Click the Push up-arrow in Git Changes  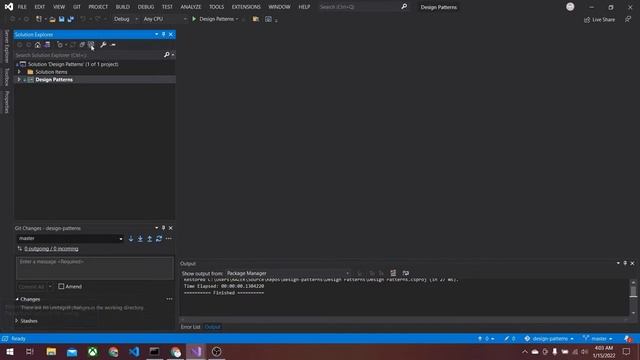149,239
